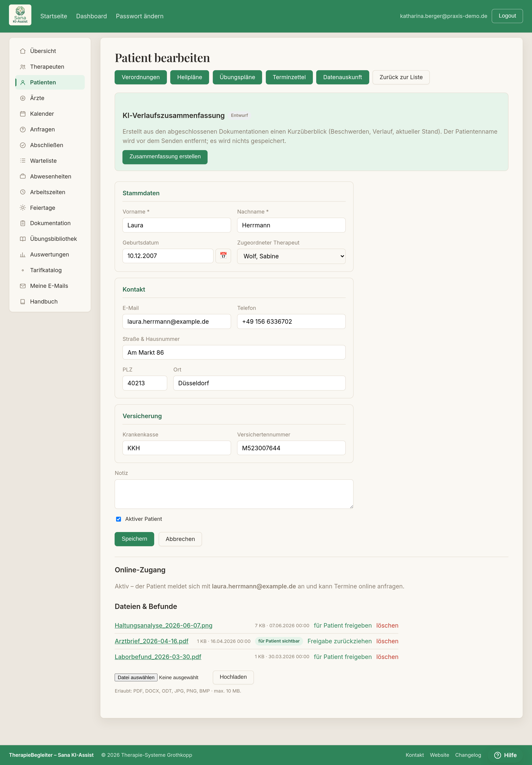Screen dimensions: 532x765
Task: Click the Hilfe question mark icon
Action: tap(497, 755)
